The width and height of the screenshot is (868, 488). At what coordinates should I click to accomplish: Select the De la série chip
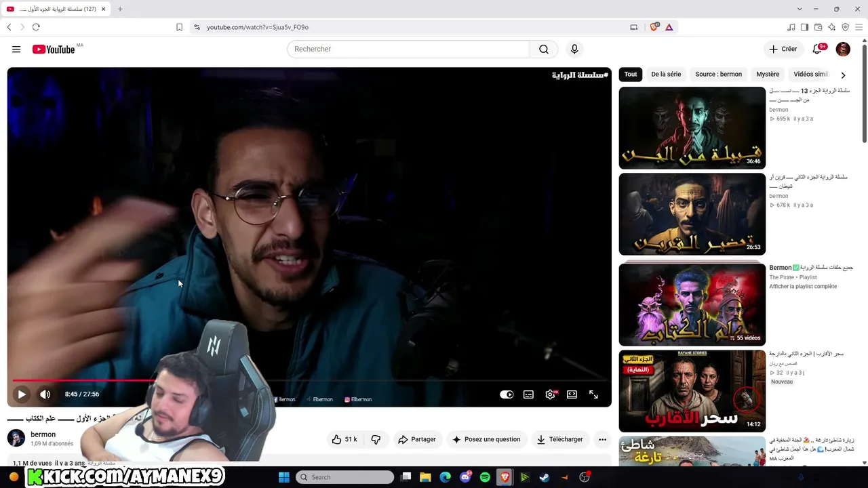[666, 75]
